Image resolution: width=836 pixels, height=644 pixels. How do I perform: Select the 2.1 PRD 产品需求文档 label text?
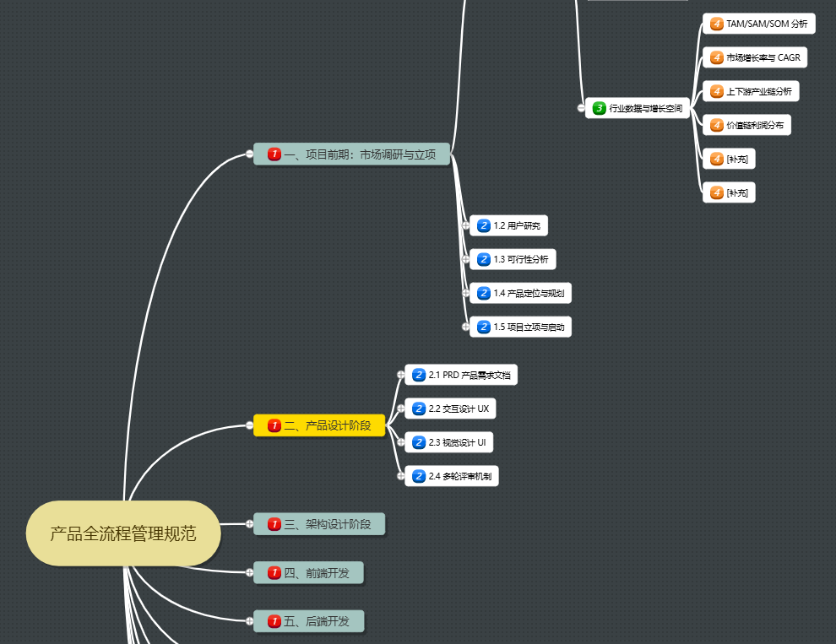coord(470,375)
